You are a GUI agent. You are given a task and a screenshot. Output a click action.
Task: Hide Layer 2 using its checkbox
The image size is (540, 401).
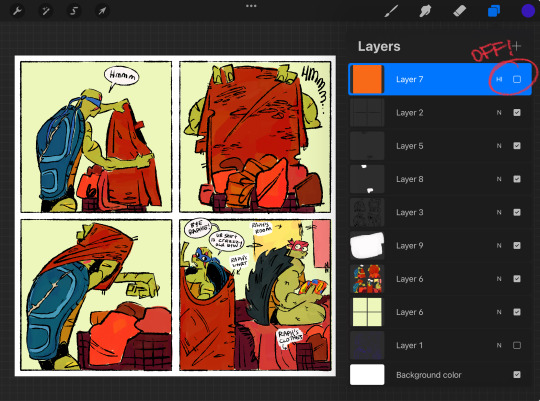pos(517,113)
